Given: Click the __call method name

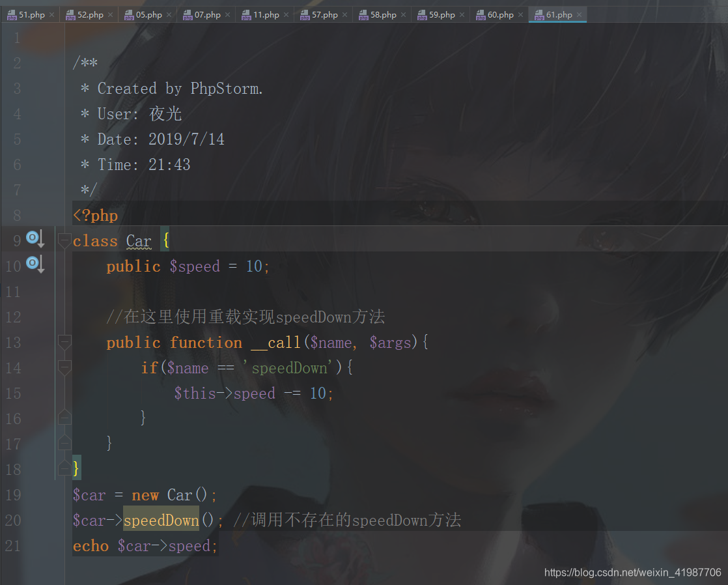Looking at the screenshot, I should click(x=276, y=343).
